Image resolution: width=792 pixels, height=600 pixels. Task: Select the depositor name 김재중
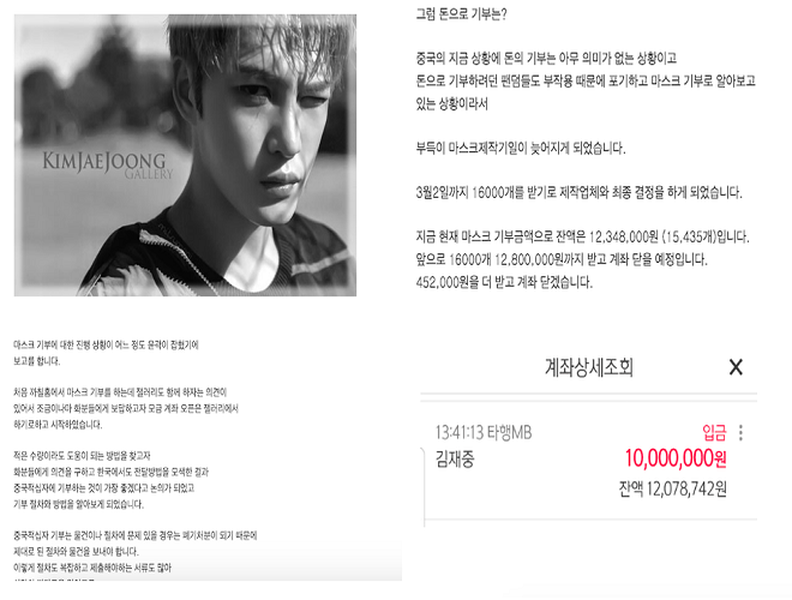pyautogui.click(x=455, y=459)
